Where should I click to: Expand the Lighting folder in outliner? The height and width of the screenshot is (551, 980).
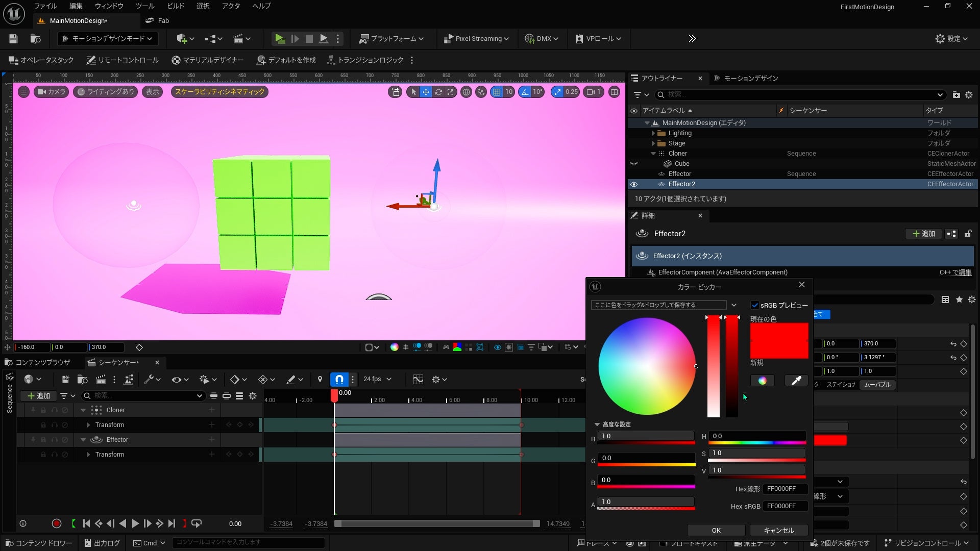point(653,133)
